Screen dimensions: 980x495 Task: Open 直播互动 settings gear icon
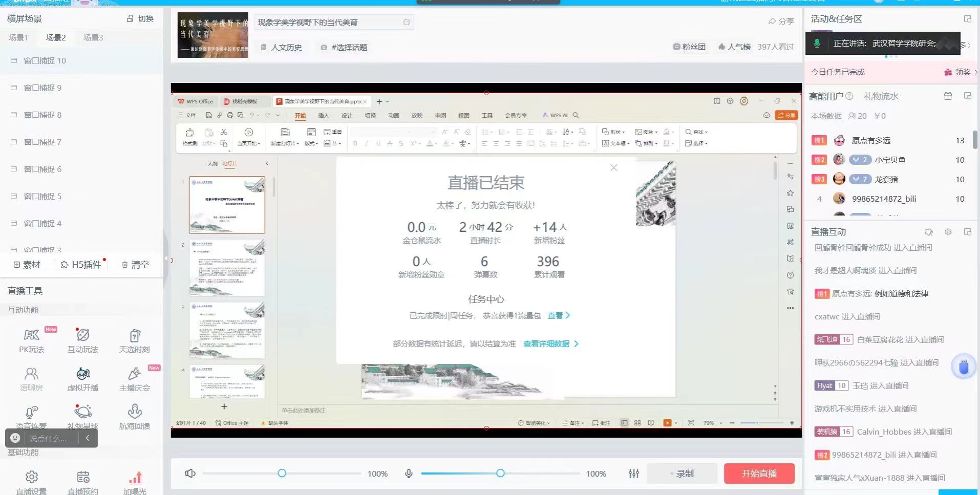pyautogui.click(x=948, y=232)
